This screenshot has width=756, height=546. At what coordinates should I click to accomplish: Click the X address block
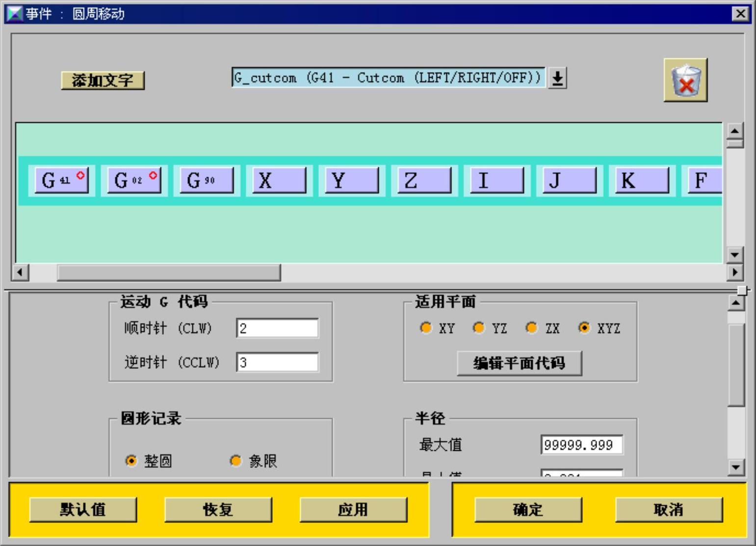click(x=280, y=180)
